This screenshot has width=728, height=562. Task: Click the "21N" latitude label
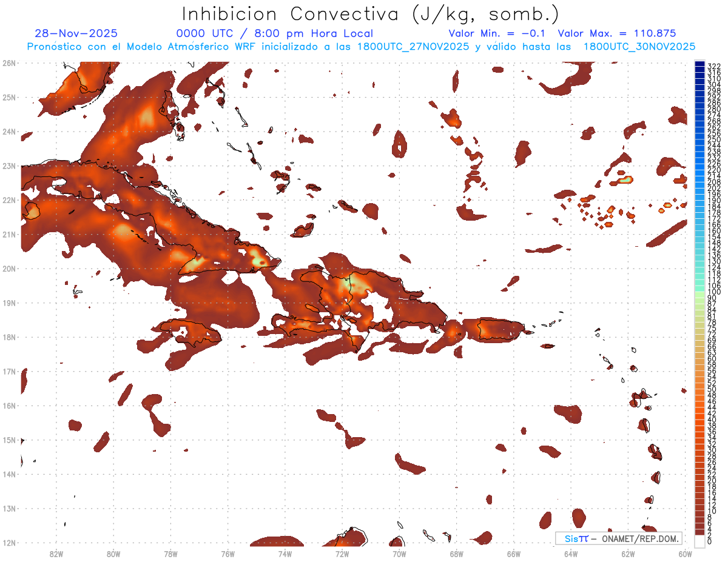tap(9, 234)
